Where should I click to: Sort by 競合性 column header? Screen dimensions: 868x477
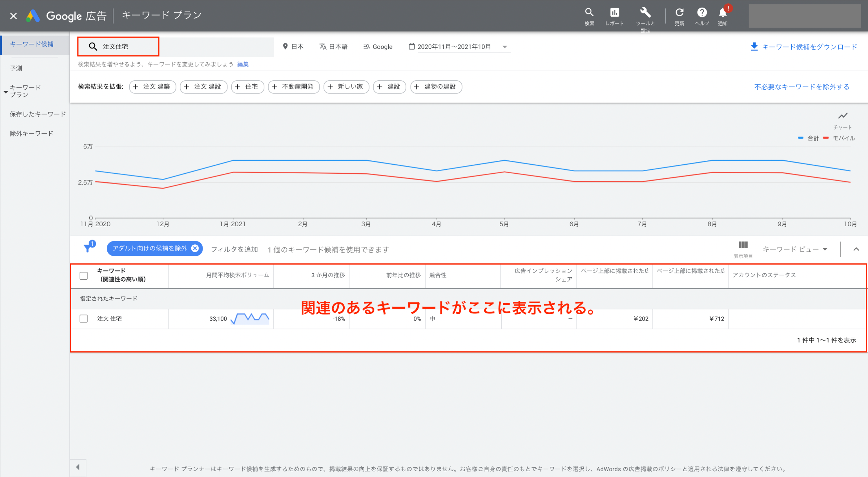(438, 275)
